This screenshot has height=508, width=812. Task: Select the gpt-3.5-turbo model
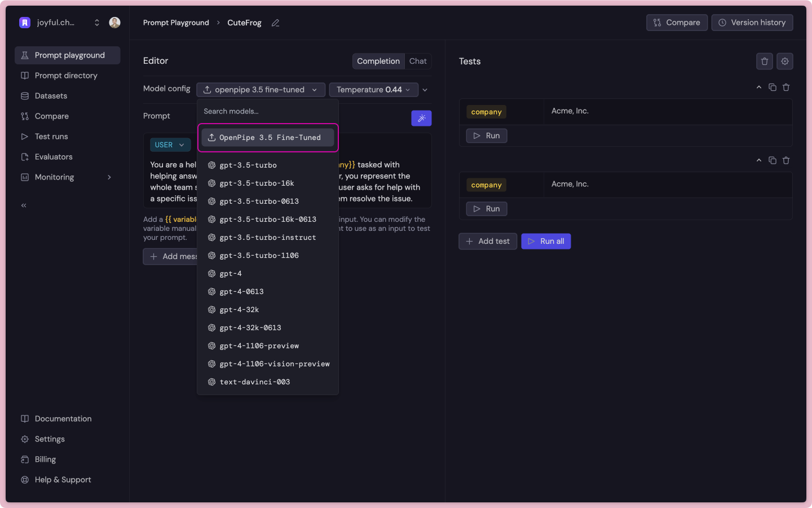tap(268, 165)
